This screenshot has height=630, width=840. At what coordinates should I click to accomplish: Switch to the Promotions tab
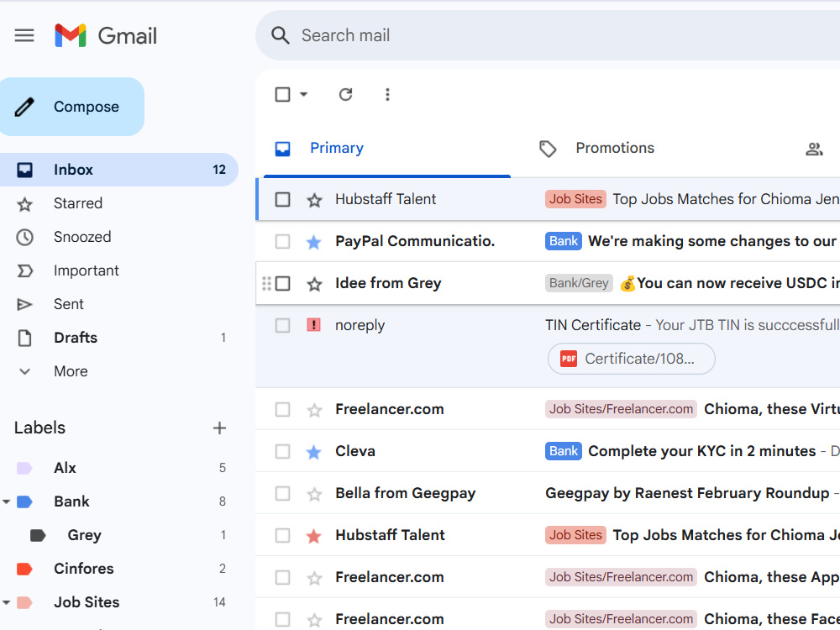pyautogui.click(x=615, y=149)
